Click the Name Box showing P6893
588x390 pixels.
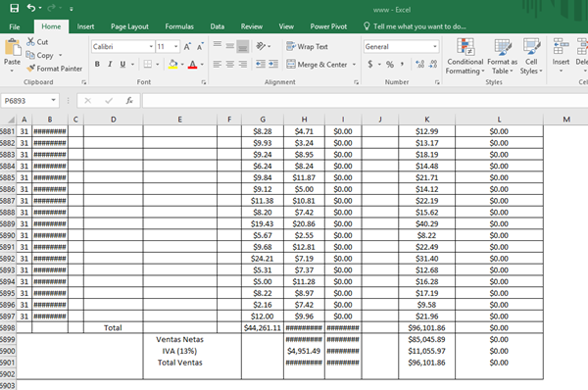coord(26,101)
